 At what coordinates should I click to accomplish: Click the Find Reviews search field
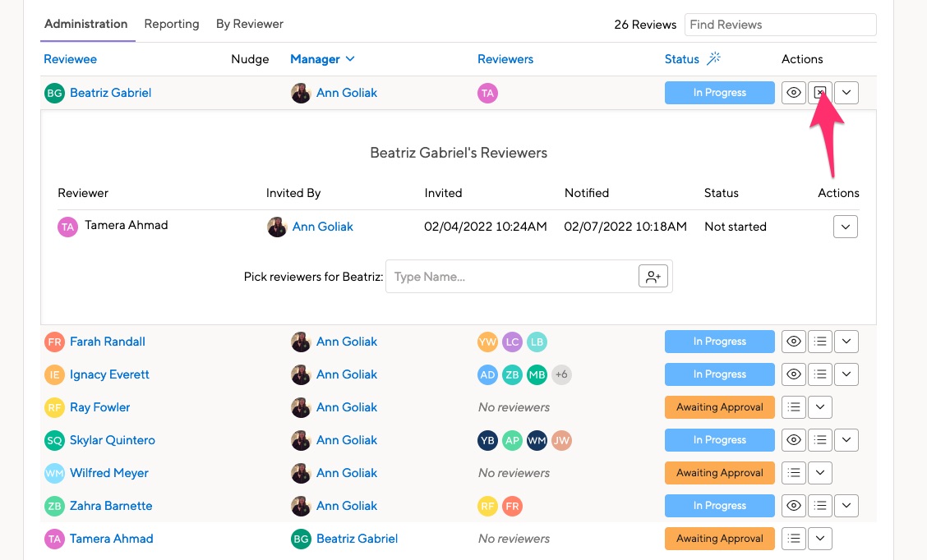point(780,25)
